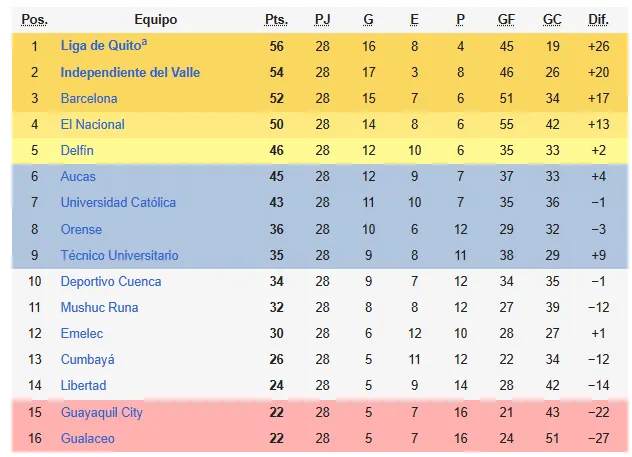This screenshot has width=632, height=457.
Task: Select the Técnico Universitario link
Action: pos(119,255)
